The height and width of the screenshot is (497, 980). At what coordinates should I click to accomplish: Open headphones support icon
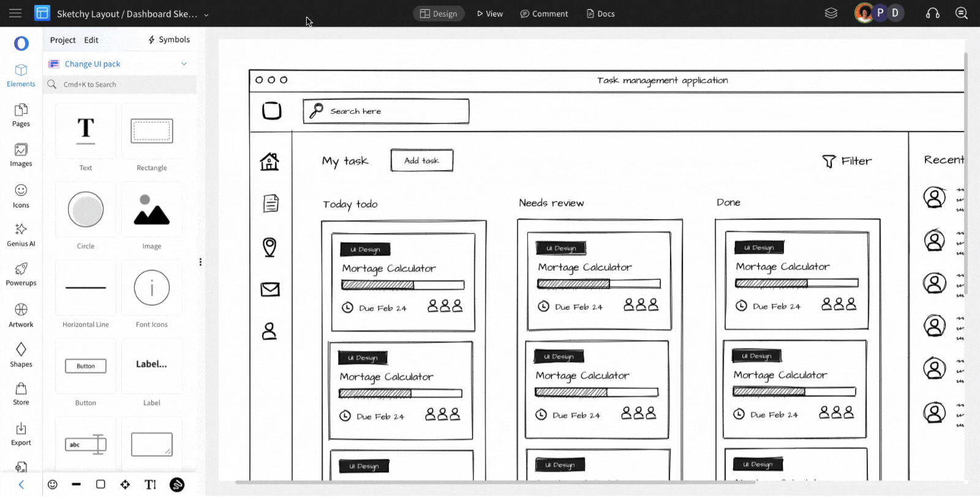[x=933, y=13]
